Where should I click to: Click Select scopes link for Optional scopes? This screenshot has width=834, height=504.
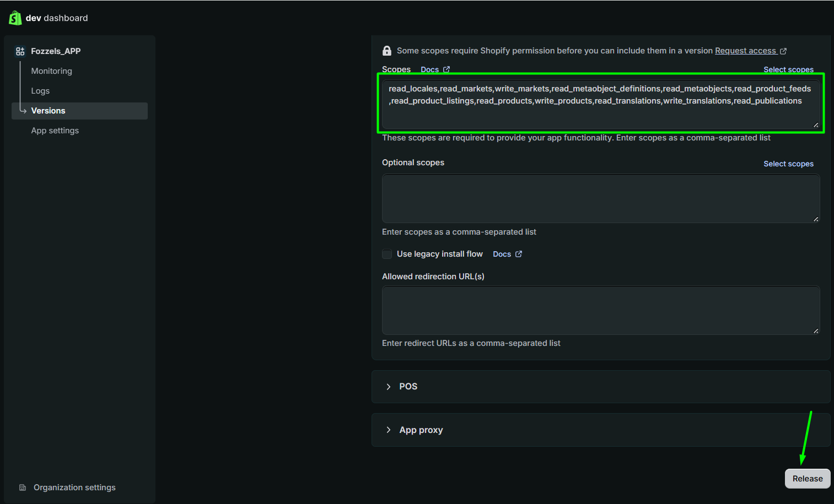[x=788, y=164]
